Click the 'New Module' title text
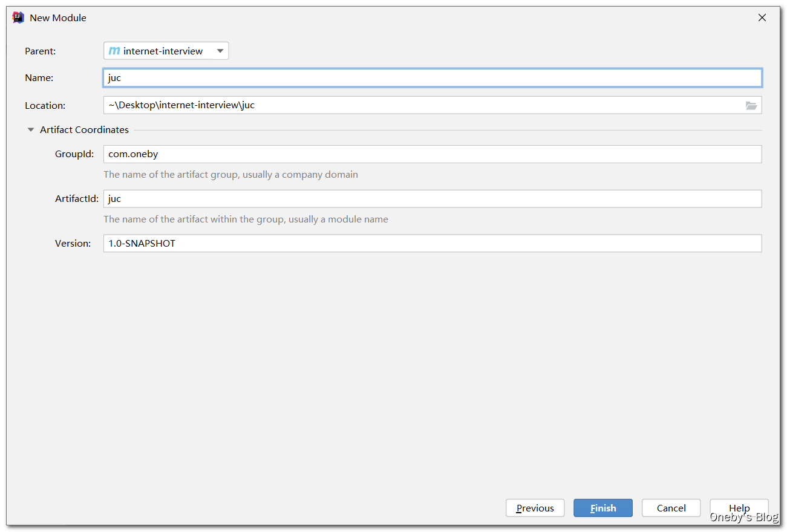This screenshot has height=532, width=787. pos(58,18)
